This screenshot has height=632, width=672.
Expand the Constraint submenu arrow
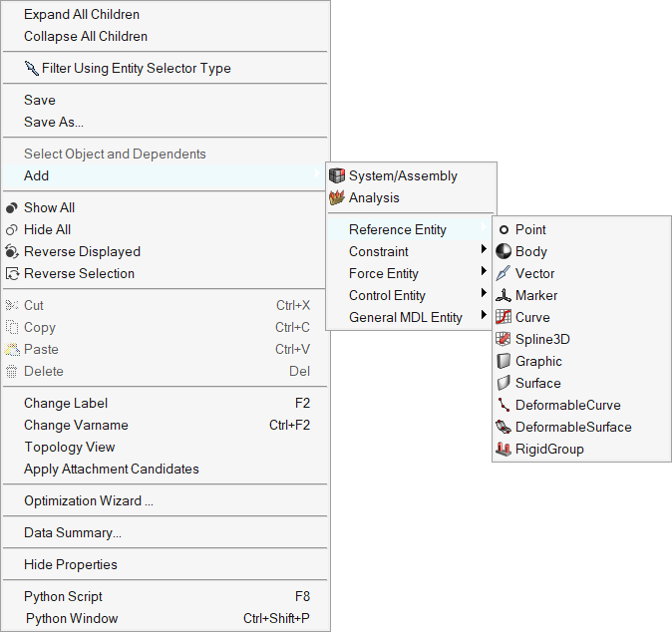[x=484, y=252]
